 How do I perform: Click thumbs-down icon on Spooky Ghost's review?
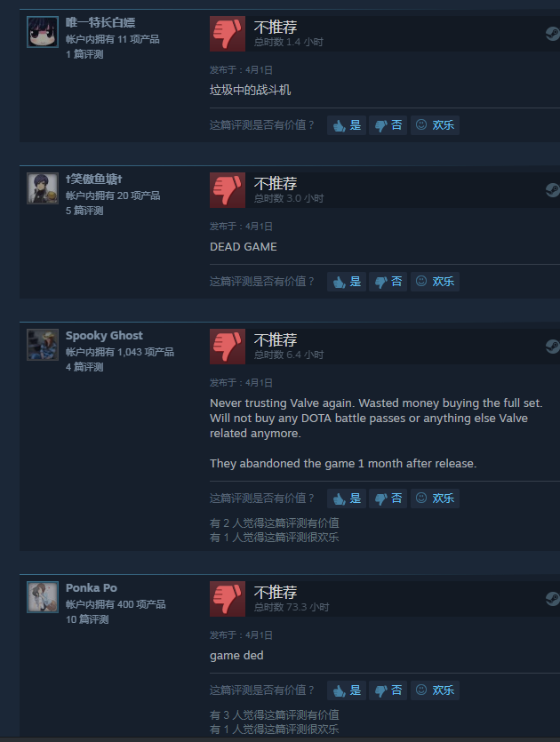point(228,347)
